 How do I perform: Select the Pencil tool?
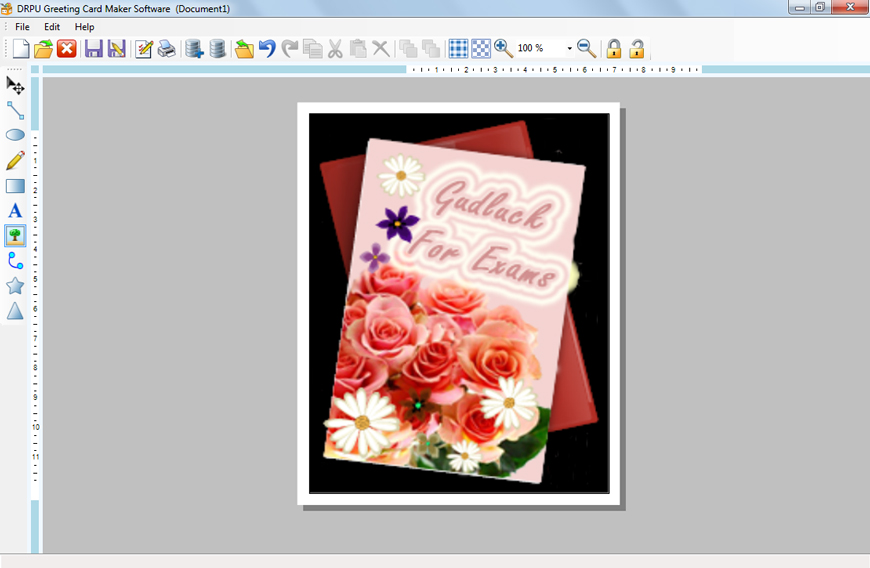click(x=15, y=160)
